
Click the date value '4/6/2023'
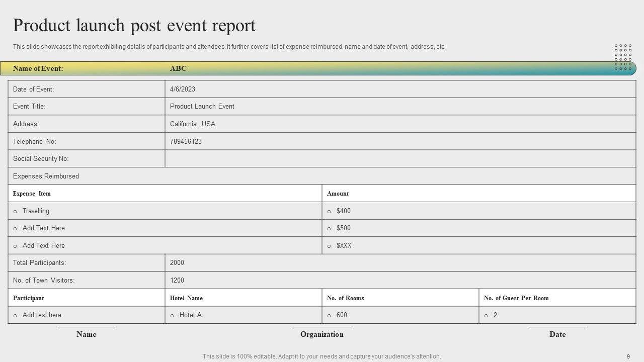click(183, 89)
